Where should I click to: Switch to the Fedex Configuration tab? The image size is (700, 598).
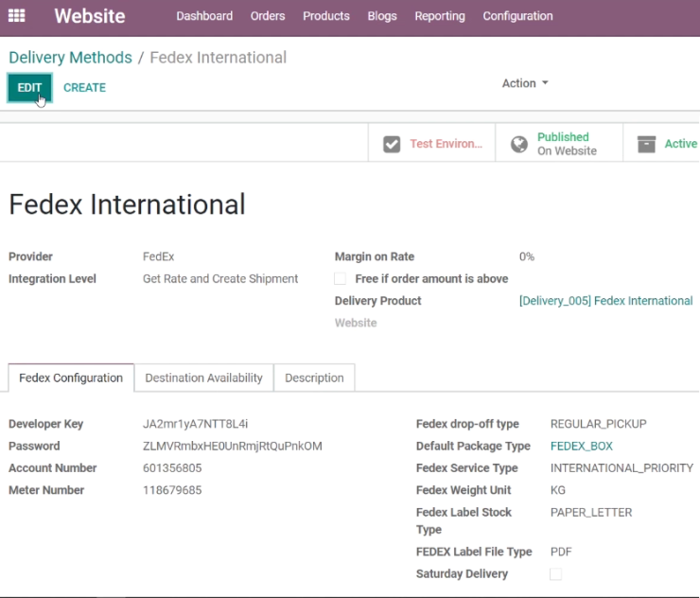(71, 378)
